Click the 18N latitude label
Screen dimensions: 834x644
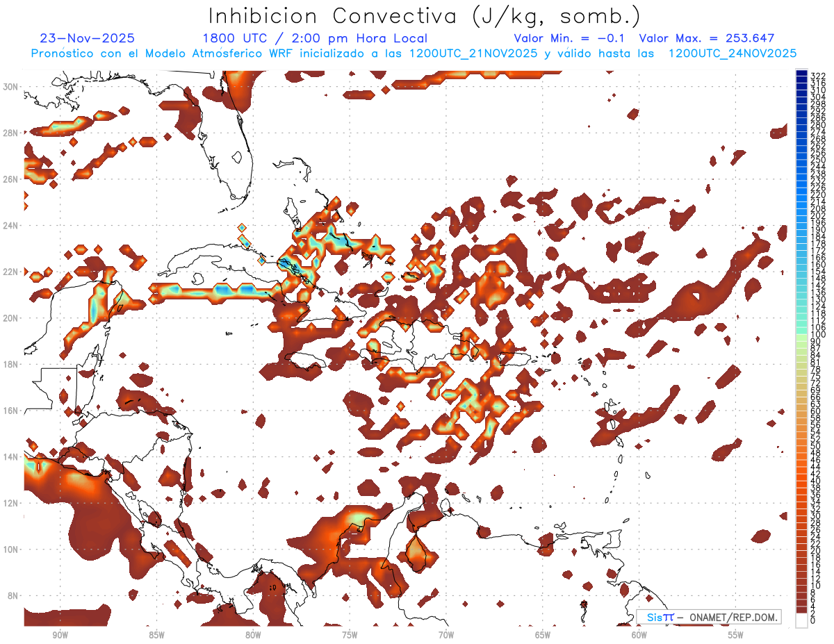click(10, 364)
